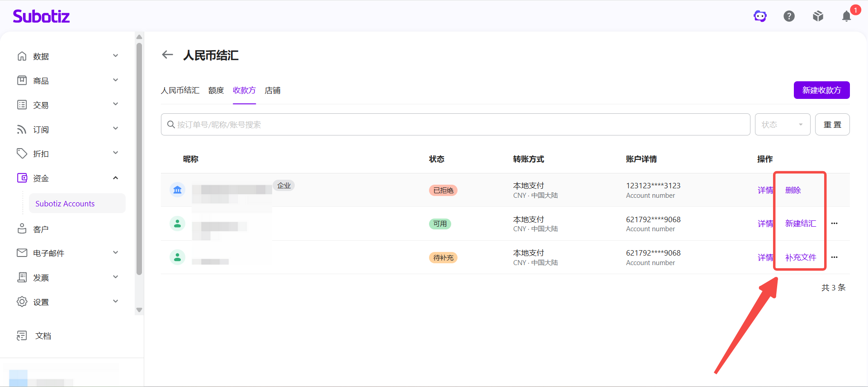Click the 已拒绝 status badge
Viewport: 868px width, 387px height.
point(443,190)
